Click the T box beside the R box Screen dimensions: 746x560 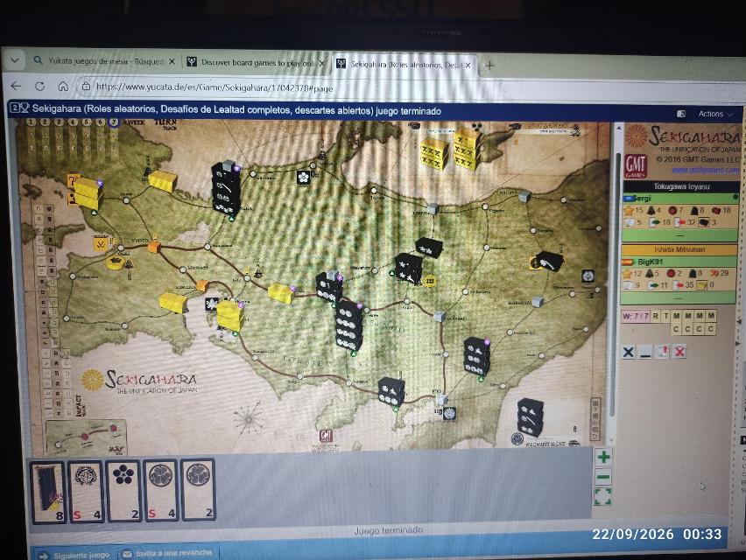(666, 316)
